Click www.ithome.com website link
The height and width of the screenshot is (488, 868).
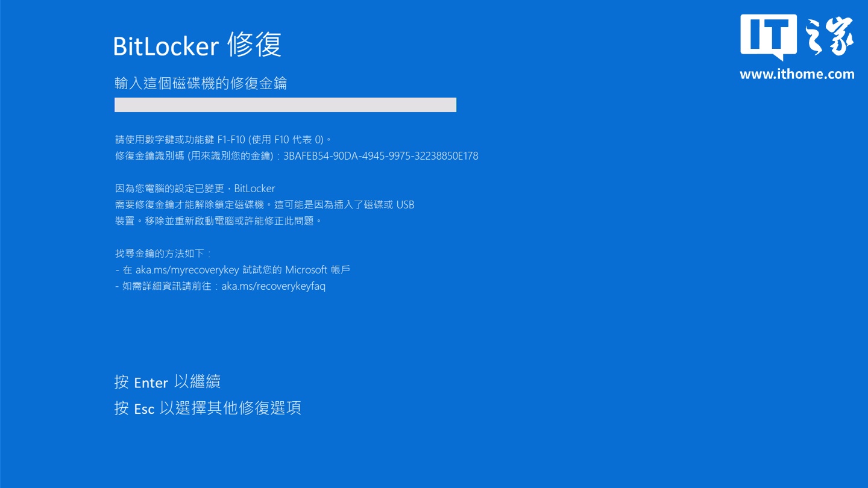[797, 75]
